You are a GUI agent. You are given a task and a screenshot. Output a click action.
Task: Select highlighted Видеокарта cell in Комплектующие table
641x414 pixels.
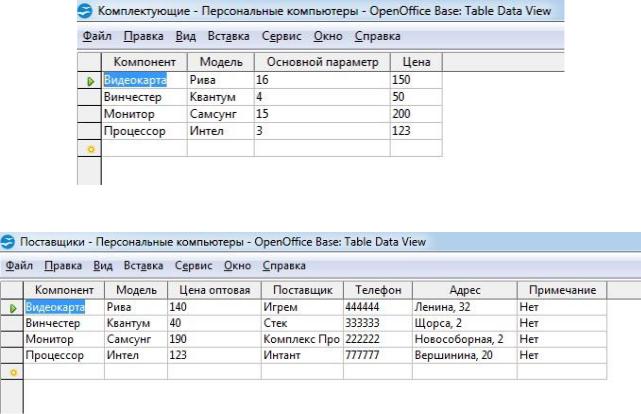coord(145,80)
